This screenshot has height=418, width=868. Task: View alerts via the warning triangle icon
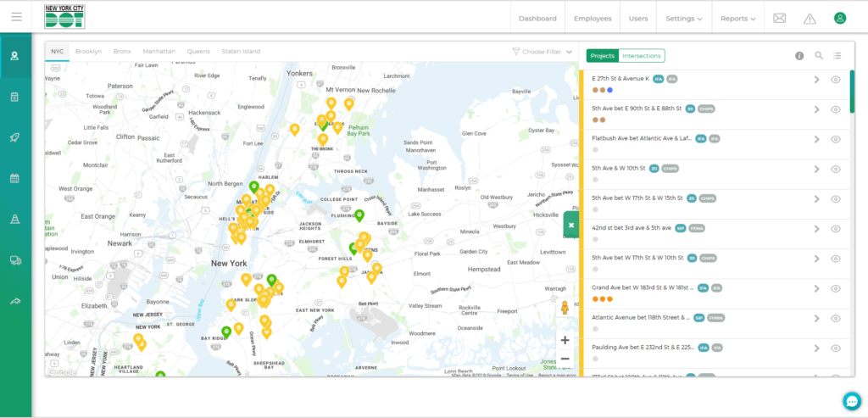[810, 18]
